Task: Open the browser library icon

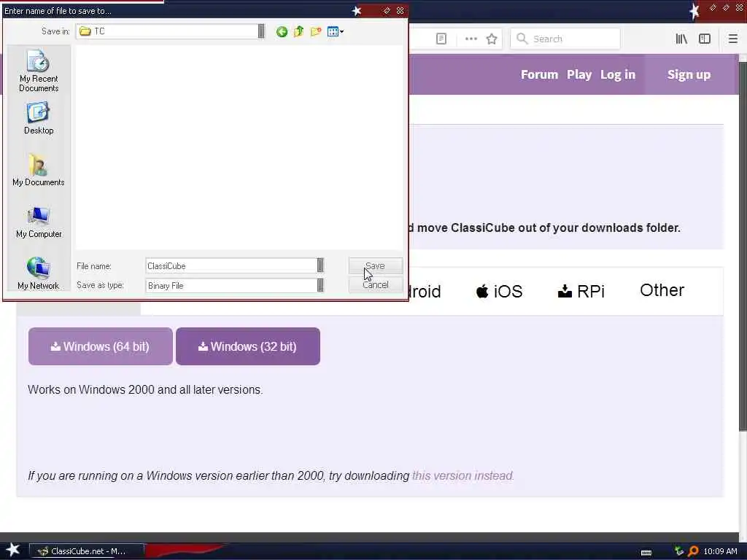Action: click(681, 39)
